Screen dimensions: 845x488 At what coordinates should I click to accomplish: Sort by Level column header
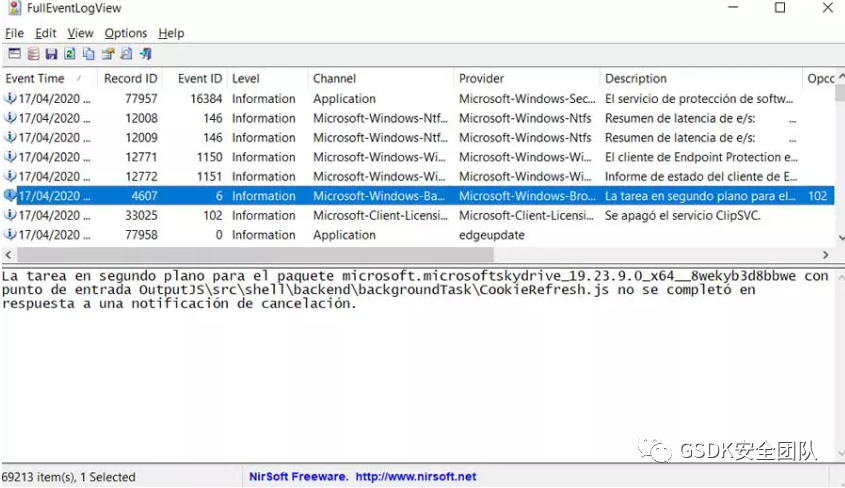click(x=267, y=78)
